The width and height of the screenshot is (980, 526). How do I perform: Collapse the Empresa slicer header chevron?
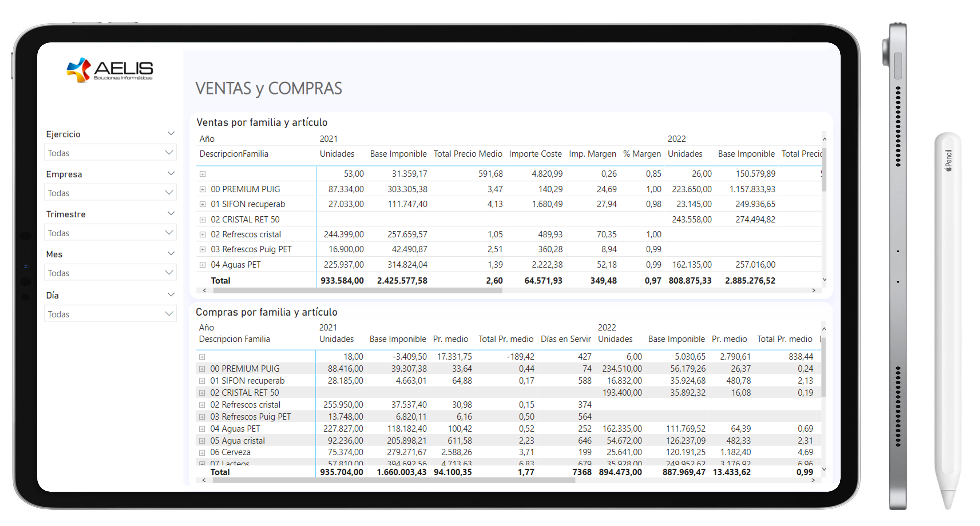[171, 173]
